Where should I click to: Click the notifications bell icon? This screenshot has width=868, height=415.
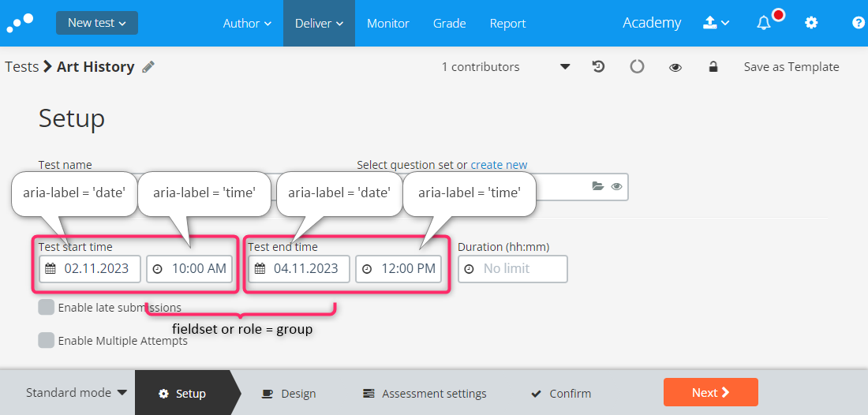(763, 23)
